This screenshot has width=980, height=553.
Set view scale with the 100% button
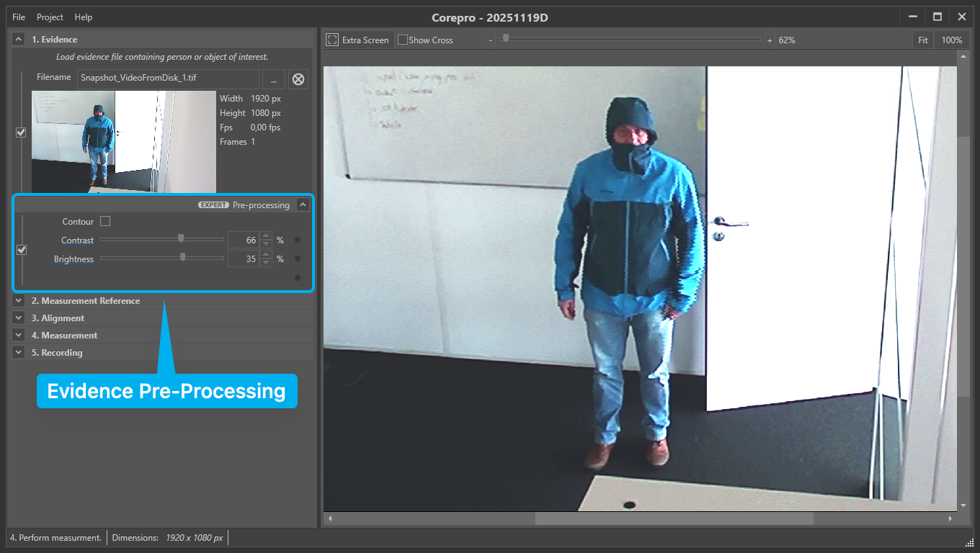pyautogui.click(x=952, y=40)
